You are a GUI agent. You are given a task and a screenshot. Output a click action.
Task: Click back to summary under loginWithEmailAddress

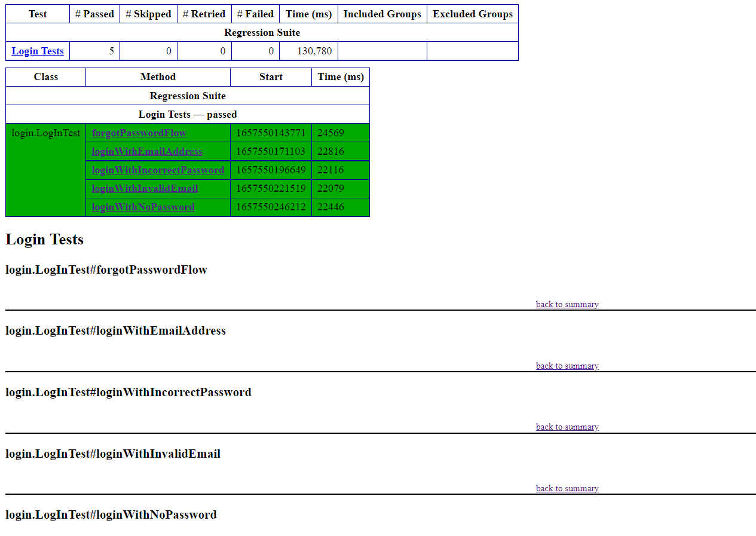tap(567, 366)
